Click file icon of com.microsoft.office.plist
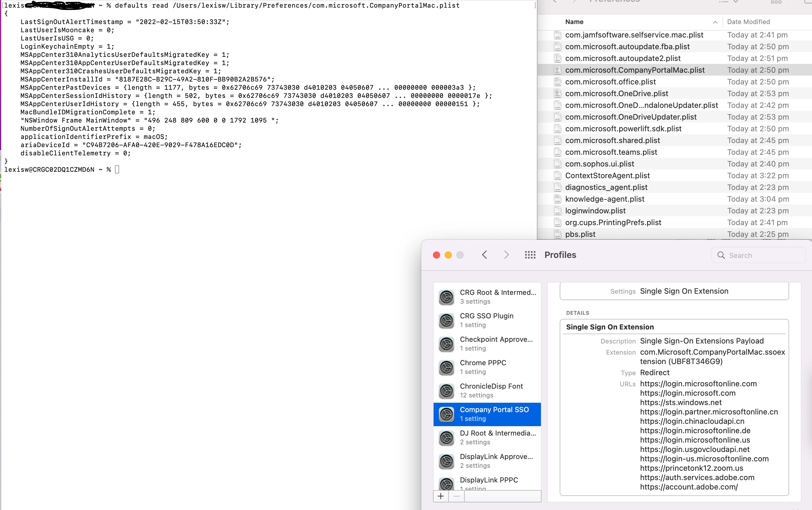 tap(557, 82)
